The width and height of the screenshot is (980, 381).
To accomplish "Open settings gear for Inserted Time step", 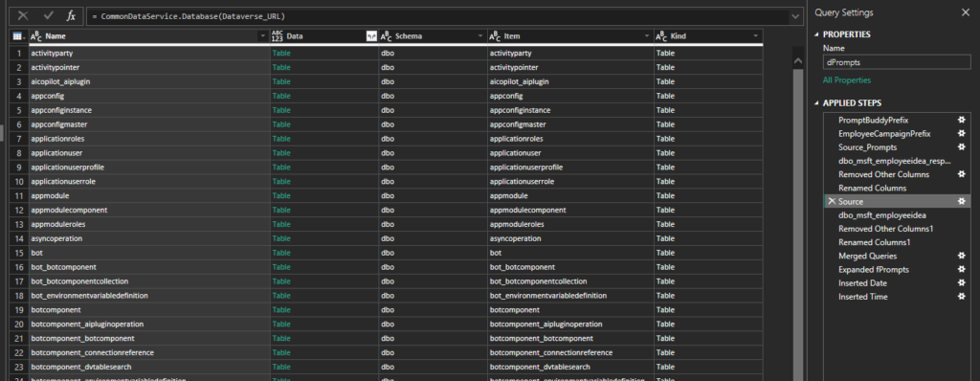I will coord(962,297).
